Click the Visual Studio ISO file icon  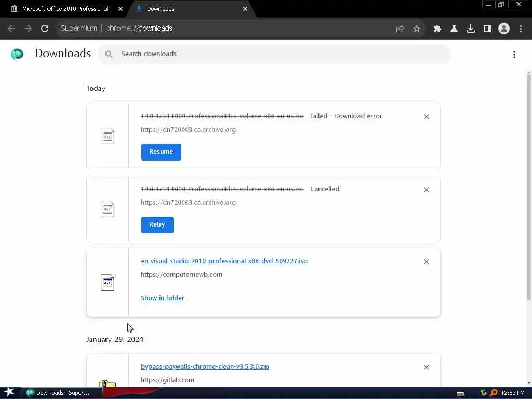(108, 283)
